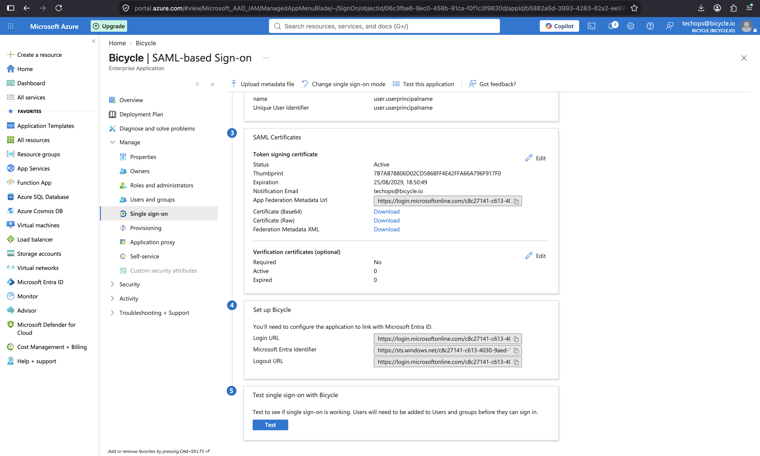
Task: Click the Home breadcrumb link
Action: click(117, 43)
